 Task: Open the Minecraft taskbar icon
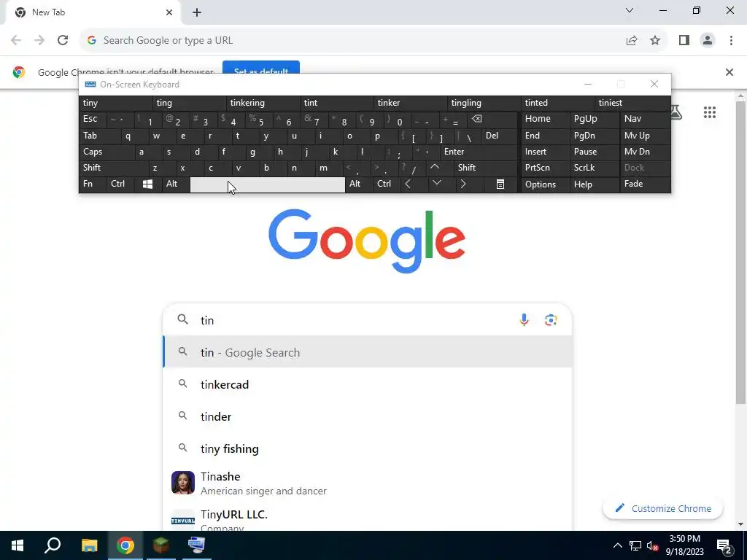(160, 545)
